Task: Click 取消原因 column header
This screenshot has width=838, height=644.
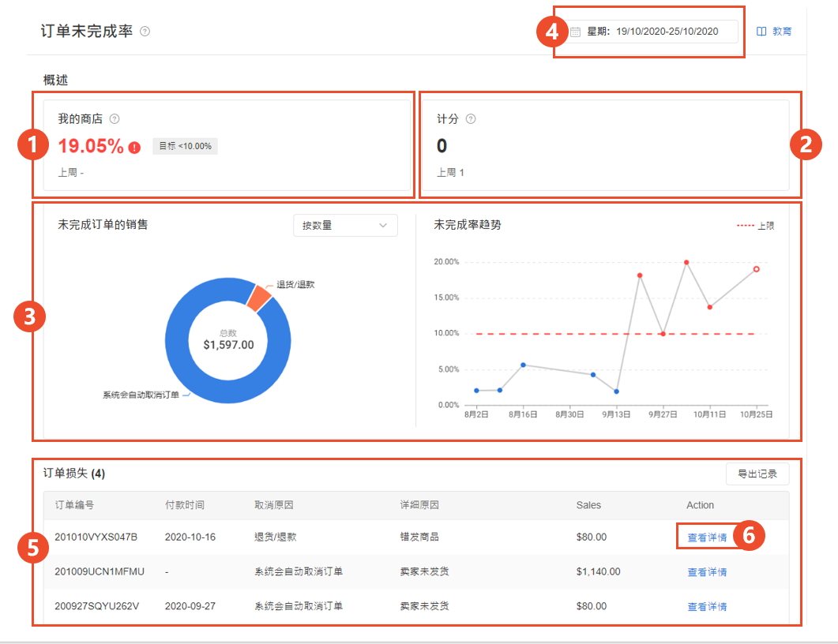Action: point(273,505)
